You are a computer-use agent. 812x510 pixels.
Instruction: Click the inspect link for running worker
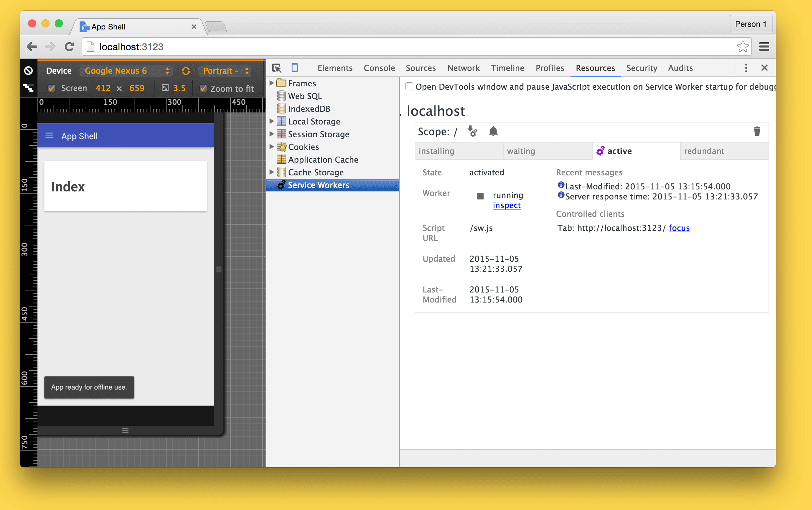click(506, 205)
